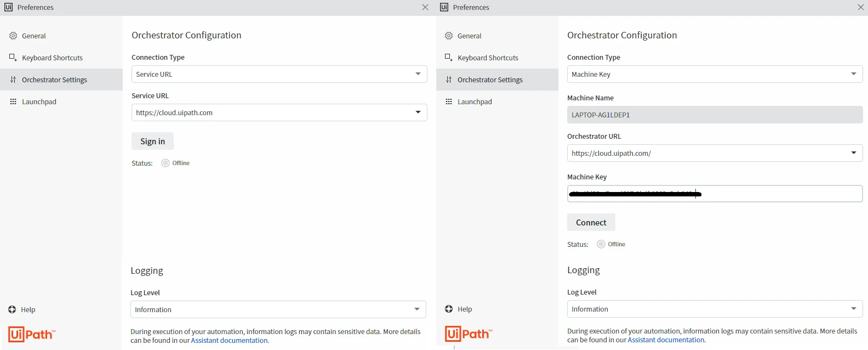Click the Machine Key label above the field
Screen dimensions: 868x350
click(587, 177)
